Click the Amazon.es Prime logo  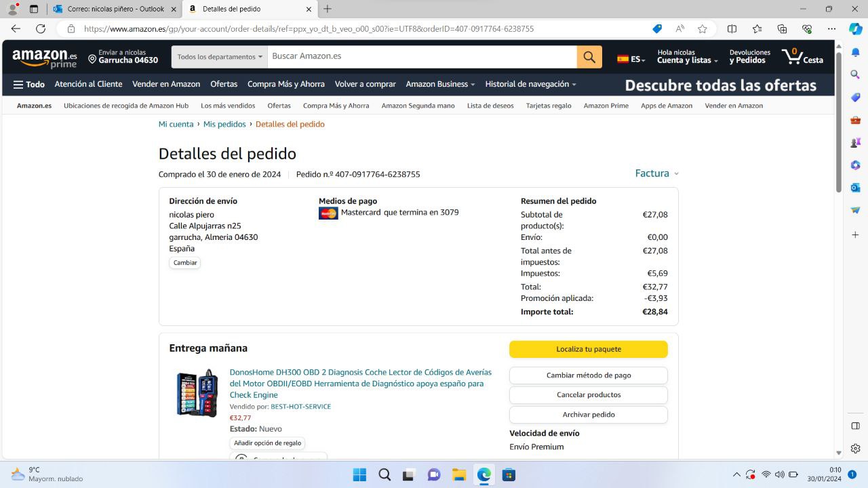pos(45,58)
